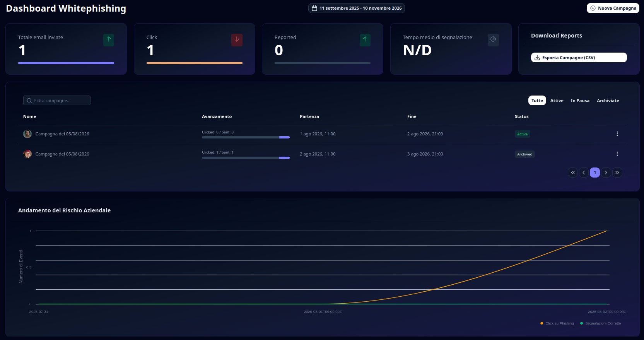Click the progress bar labeled Clicked: 1 / Sent: 1
The image size is (644, 340).
(x=246, y=157)
